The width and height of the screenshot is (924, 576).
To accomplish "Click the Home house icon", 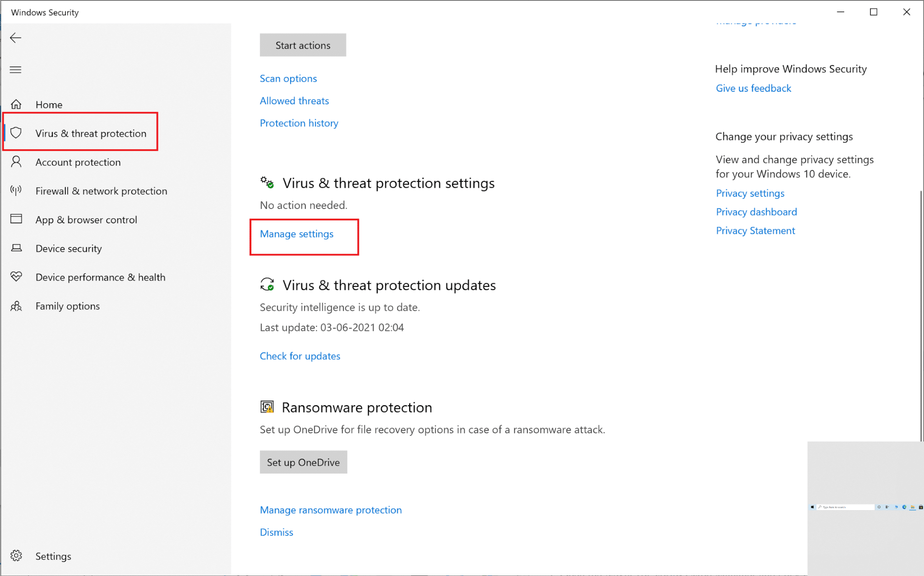I will point(16,105).
